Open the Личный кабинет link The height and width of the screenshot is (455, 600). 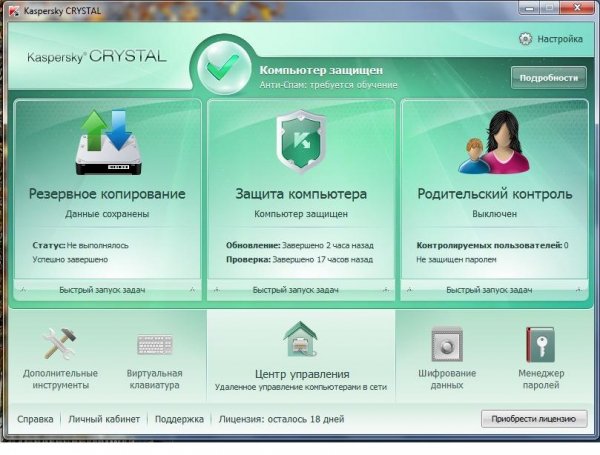[104, 419]
